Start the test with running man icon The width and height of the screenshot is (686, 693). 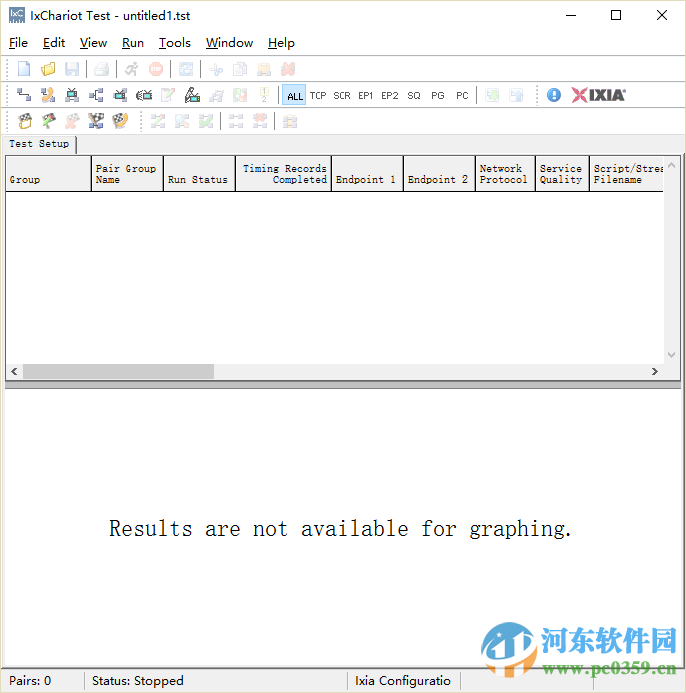coord(131,69)
